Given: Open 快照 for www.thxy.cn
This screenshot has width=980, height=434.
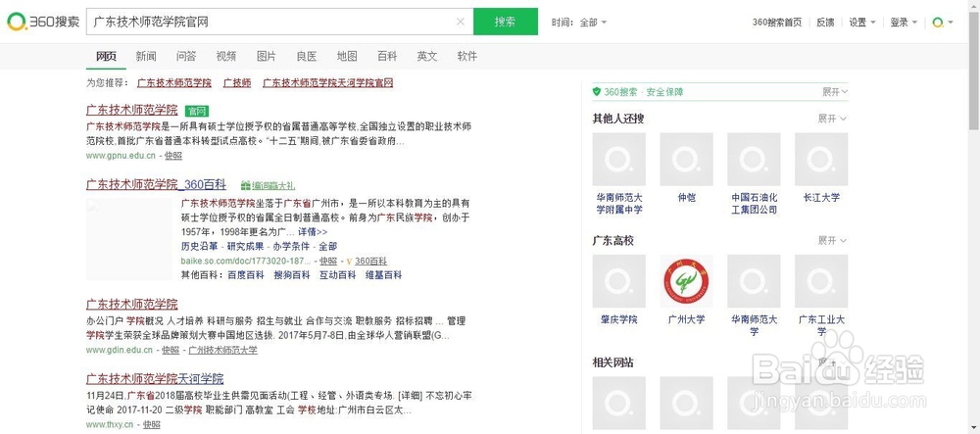Looking at the screenshot, I should [151, 424].
